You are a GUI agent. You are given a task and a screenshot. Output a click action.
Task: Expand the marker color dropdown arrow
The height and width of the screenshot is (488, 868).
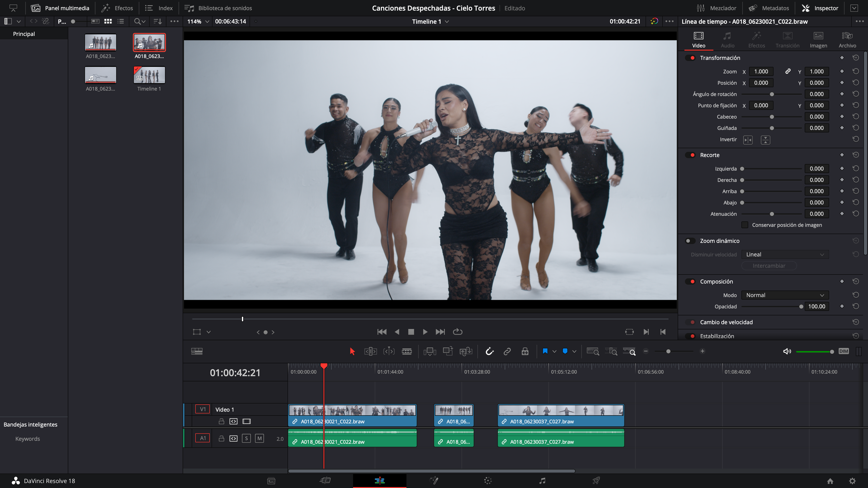click(x=574, y=351)
